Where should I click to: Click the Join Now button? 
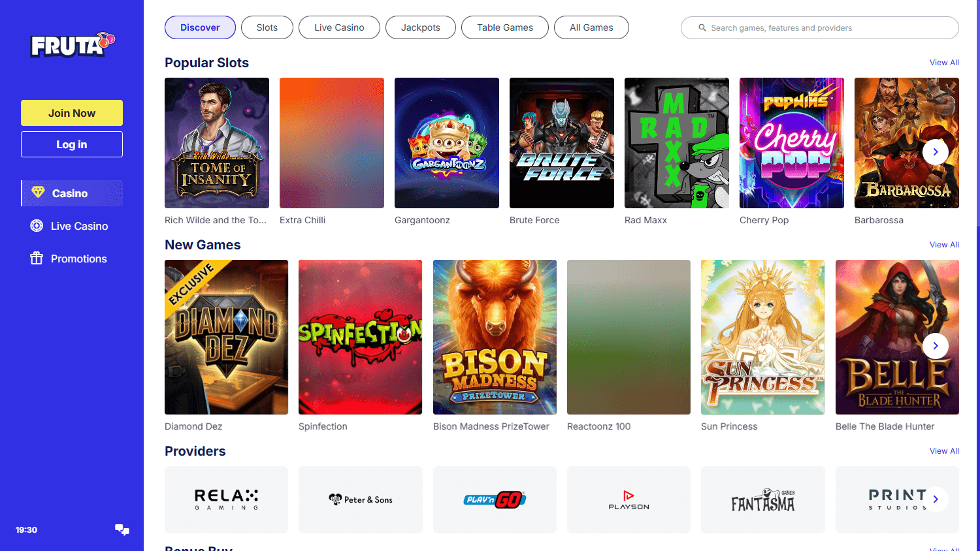coord(71,112)
